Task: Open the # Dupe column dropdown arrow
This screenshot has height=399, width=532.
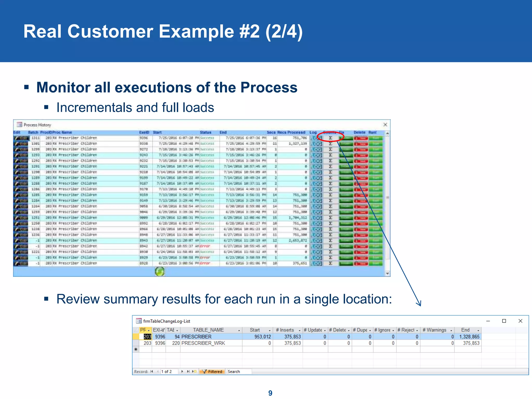Action: [x=370, y=330]
